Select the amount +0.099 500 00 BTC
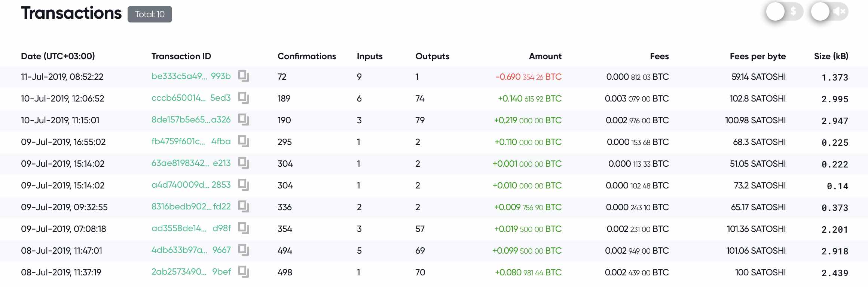Viewport: 868px width, 287px height. coord(527,251)
